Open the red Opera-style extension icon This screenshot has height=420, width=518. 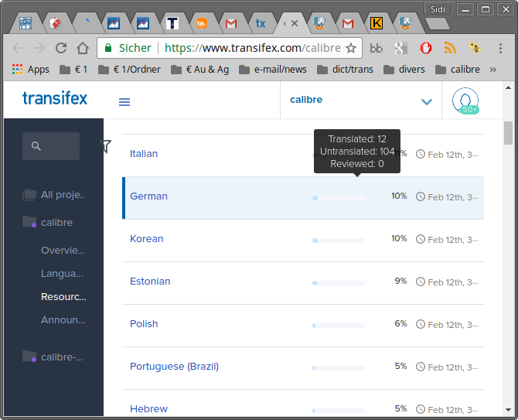pos(425,48)
